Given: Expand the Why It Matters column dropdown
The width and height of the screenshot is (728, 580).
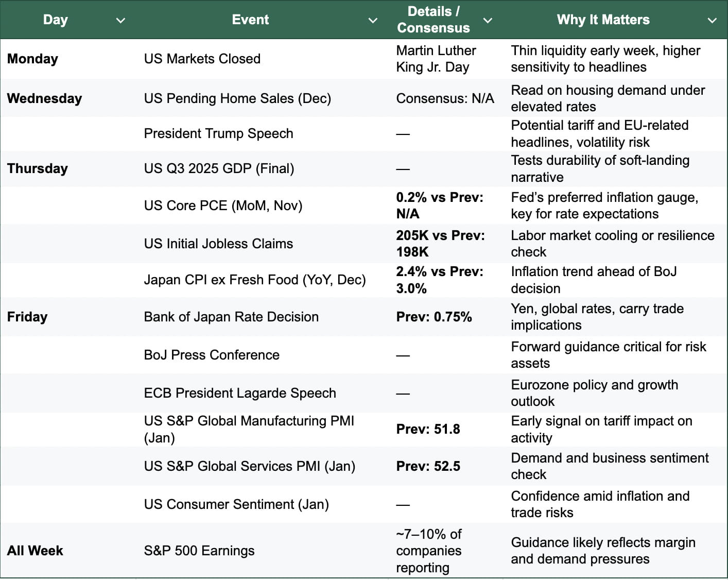Looking at the screenshot, I should (x=712, y=21).
